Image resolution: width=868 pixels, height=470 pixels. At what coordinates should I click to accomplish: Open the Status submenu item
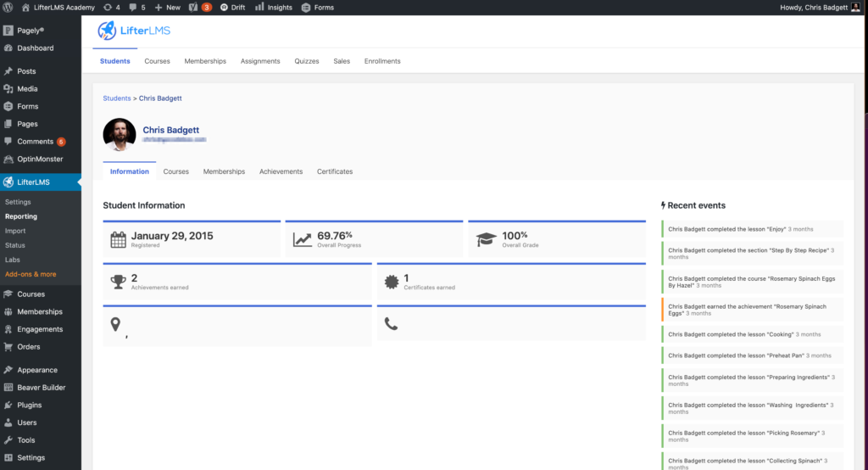(x=15, y=245)
